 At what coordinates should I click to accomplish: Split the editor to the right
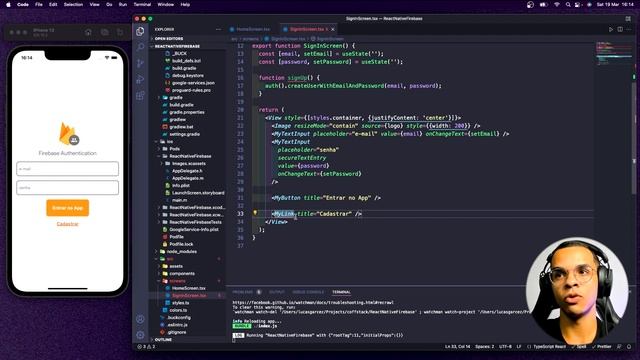click(x=620, y=29)
